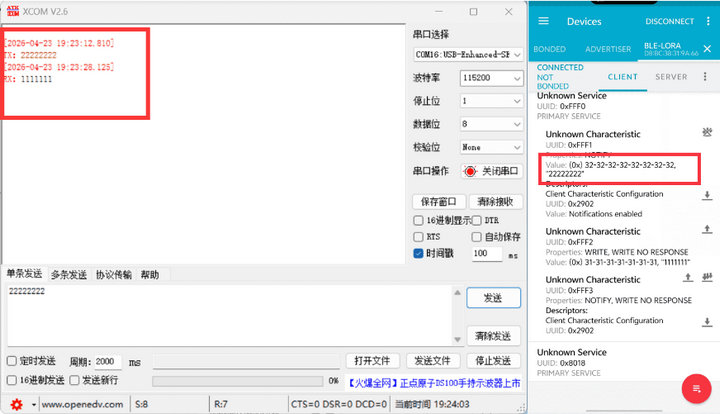Image resolution: width=720 pixels, height=414 pixels.
Task: Enable the 16进制发送 checkbox
Action: (12, 380)
